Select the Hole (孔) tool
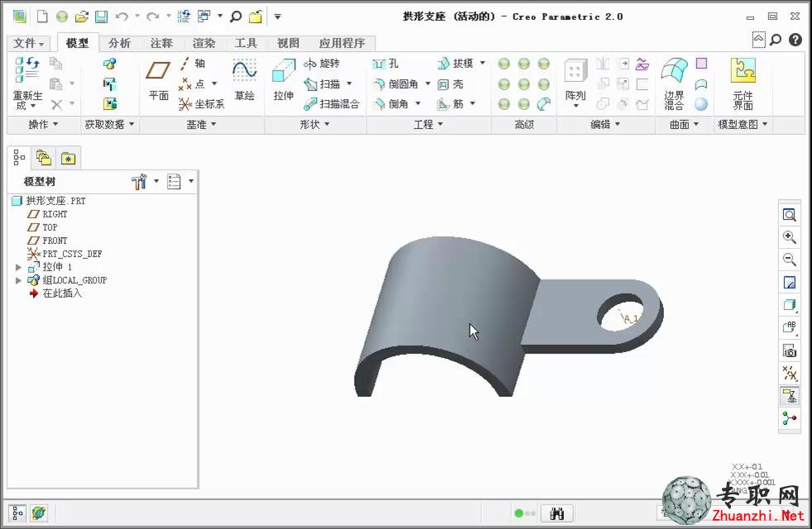Screen dimensions: 812x529 tap(385, 64)
